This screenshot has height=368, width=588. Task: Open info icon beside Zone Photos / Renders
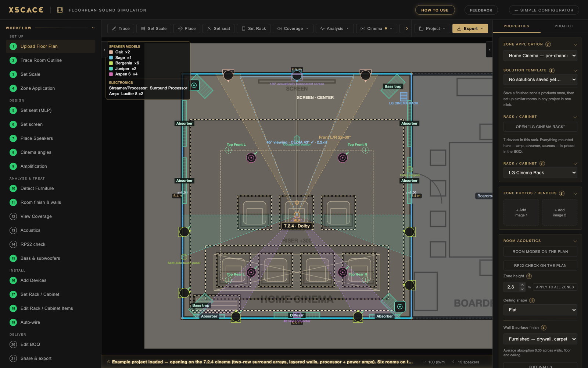coord(562,193)
